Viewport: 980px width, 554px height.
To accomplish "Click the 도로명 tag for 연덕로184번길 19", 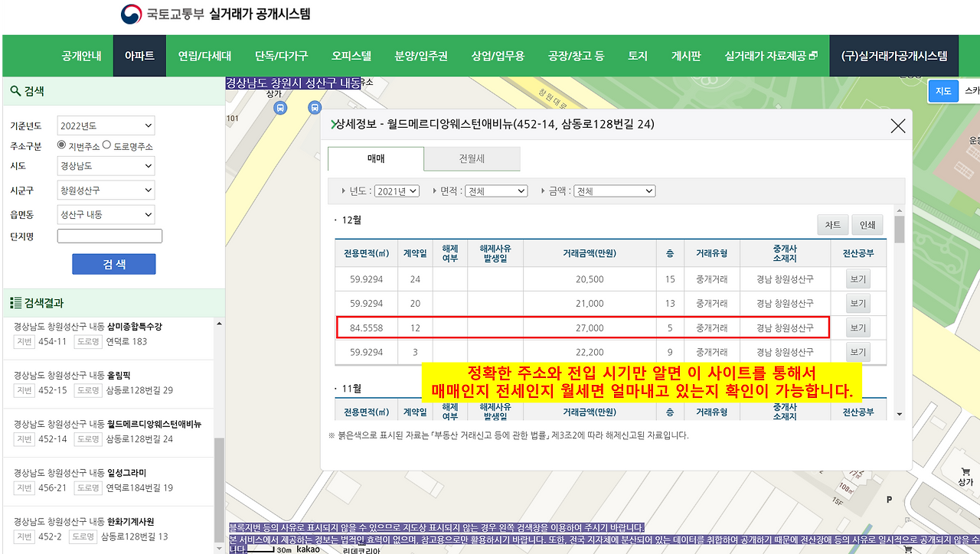I will coord(88,487).
